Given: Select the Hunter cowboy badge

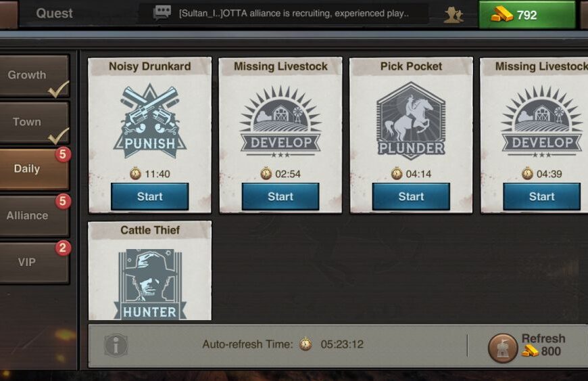Looking at the screenshot, I should [x=150, y=284].
